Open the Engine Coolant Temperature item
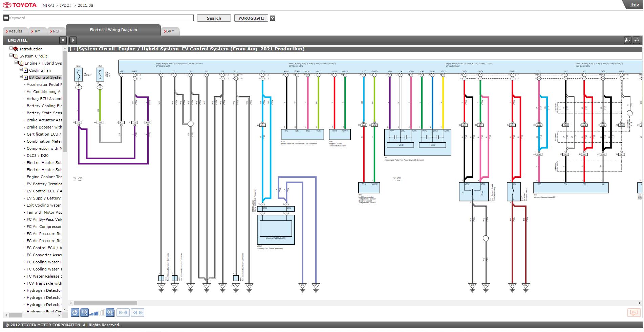 point(44,177)
